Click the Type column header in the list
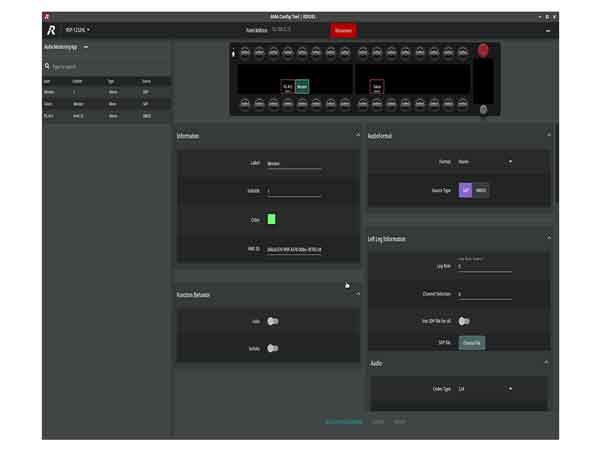 tap(111, 82)
